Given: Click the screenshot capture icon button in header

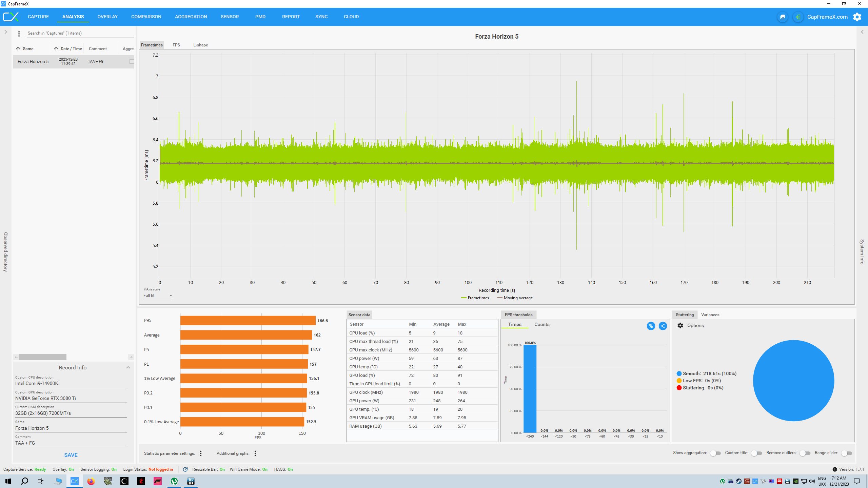Looking at the screenshot, I should point(783,17).
